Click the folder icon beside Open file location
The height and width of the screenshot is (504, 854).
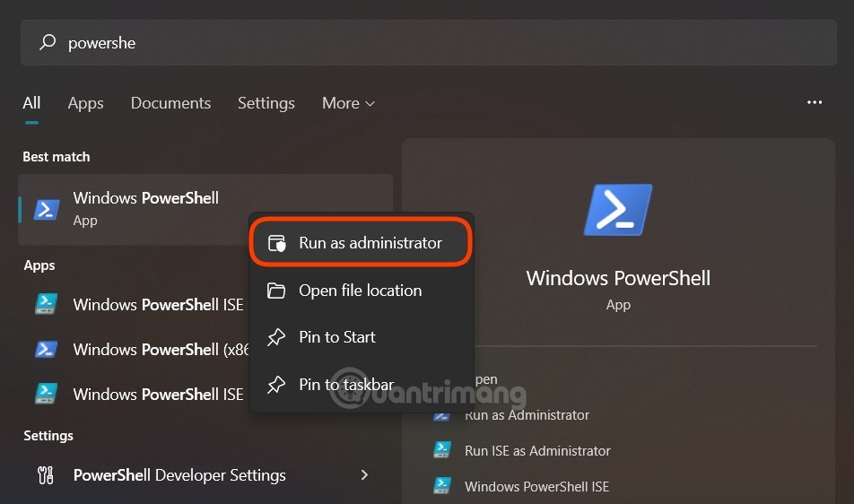tap(277, 291)
